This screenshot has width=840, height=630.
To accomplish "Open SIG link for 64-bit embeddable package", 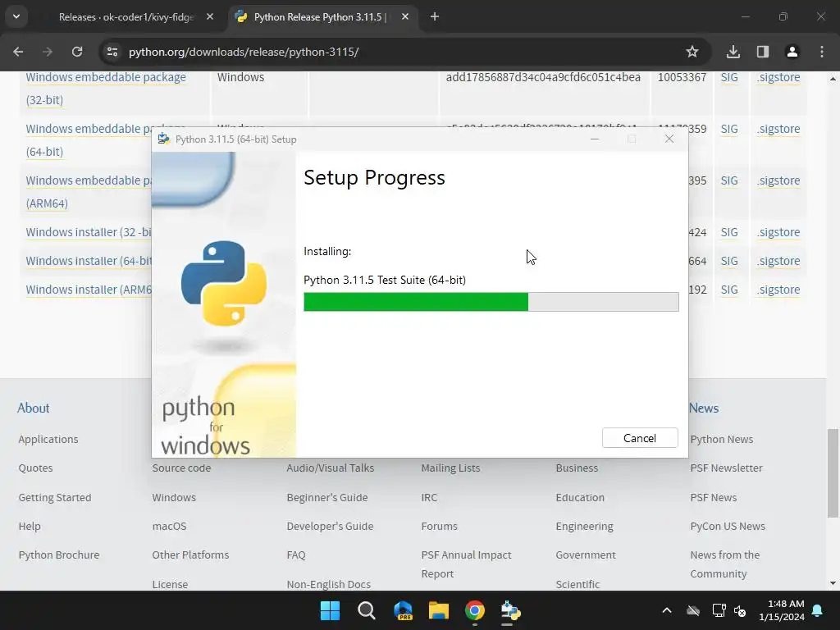I will 729,129.
